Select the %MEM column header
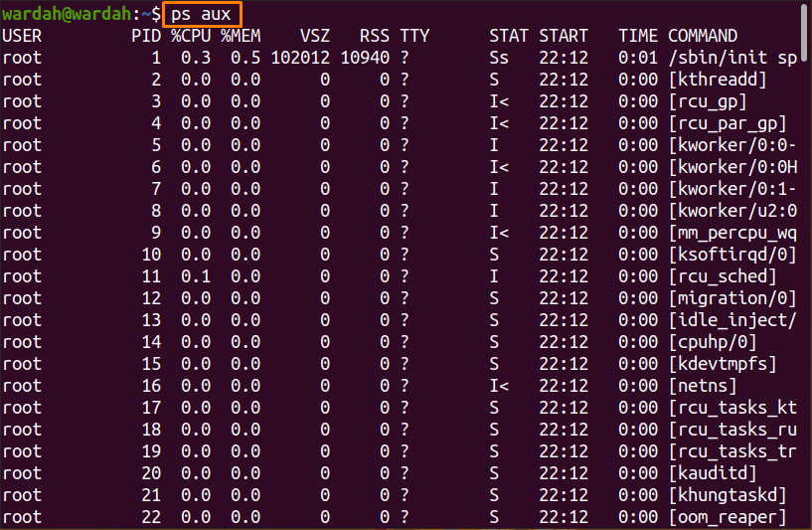The height and width of the screenshot is (530, 812). click(241, 36)
